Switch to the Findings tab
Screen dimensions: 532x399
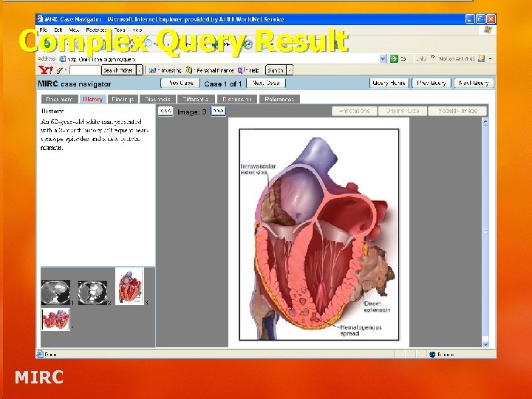coord(123,99)
